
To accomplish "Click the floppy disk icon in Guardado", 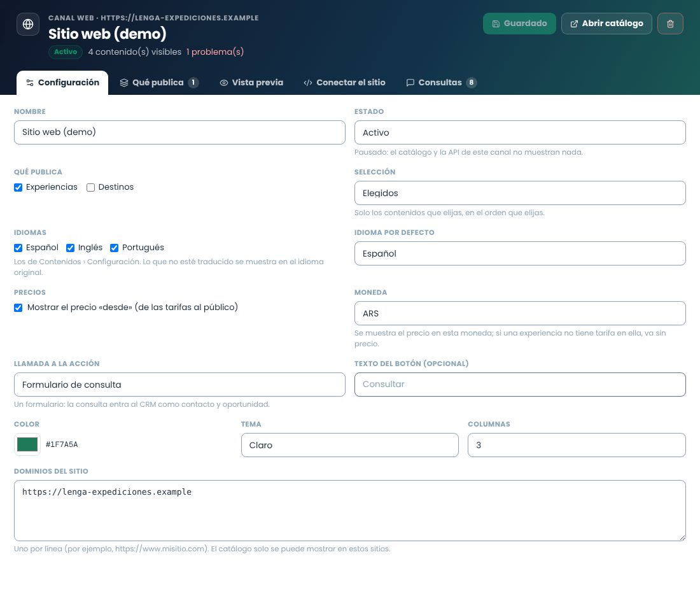I will [x=496, y=24].
